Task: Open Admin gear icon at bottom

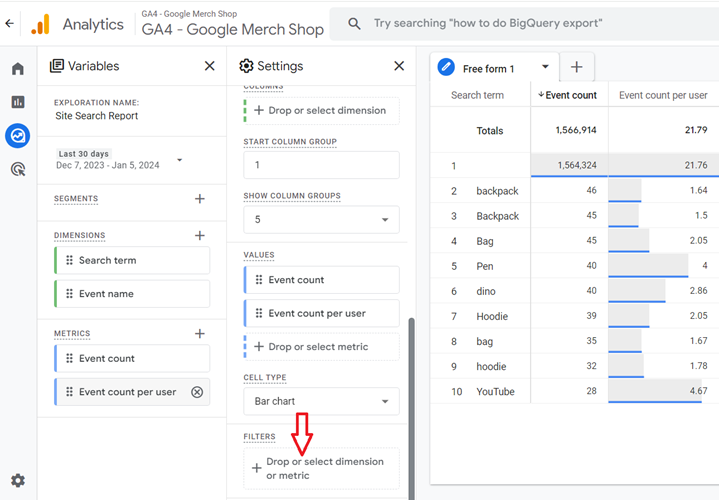Action: click(18, 480)
